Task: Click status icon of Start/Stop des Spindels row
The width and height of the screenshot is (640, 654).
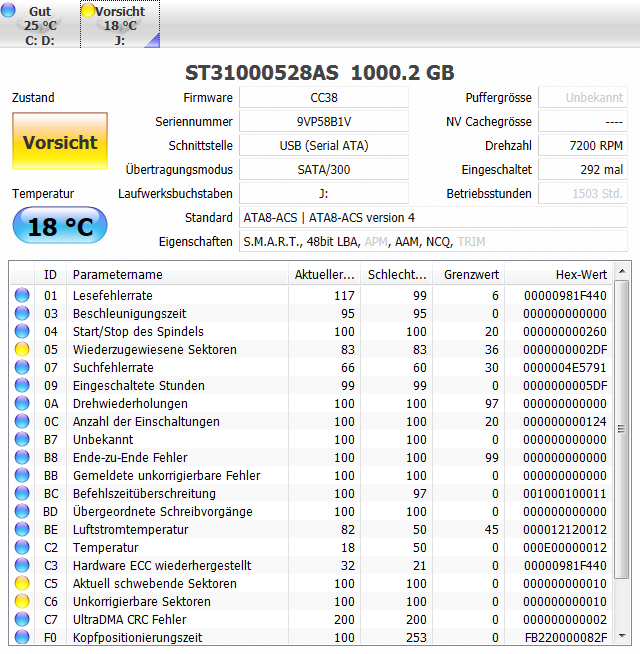Action: (x=22, y=331)
